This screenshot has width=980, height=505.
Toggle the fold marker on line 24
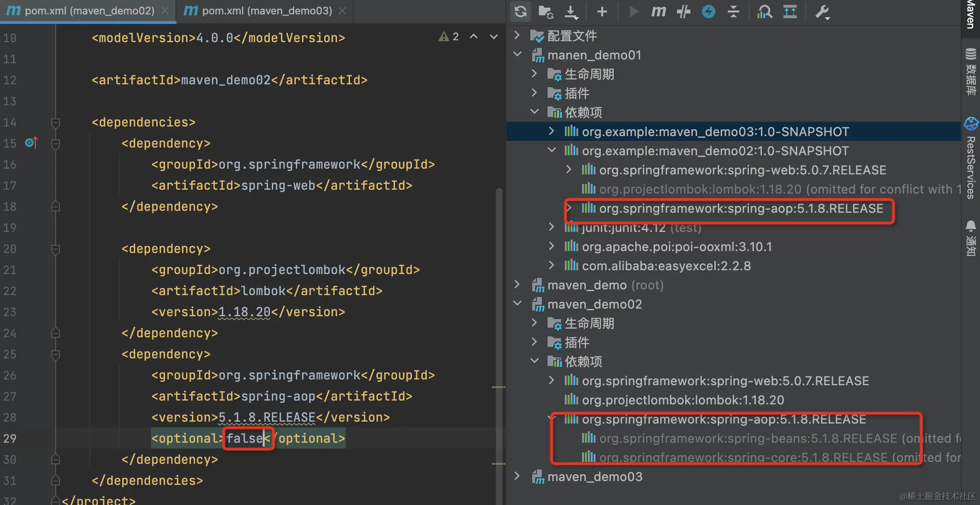56,333
